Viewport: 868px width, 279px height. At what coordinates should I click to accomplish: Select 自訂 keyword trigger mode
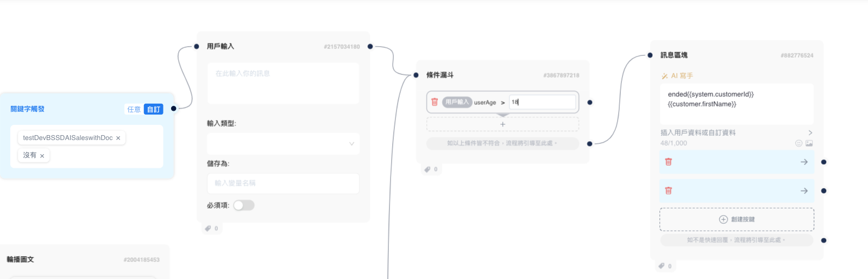click(x=154, y=109)
